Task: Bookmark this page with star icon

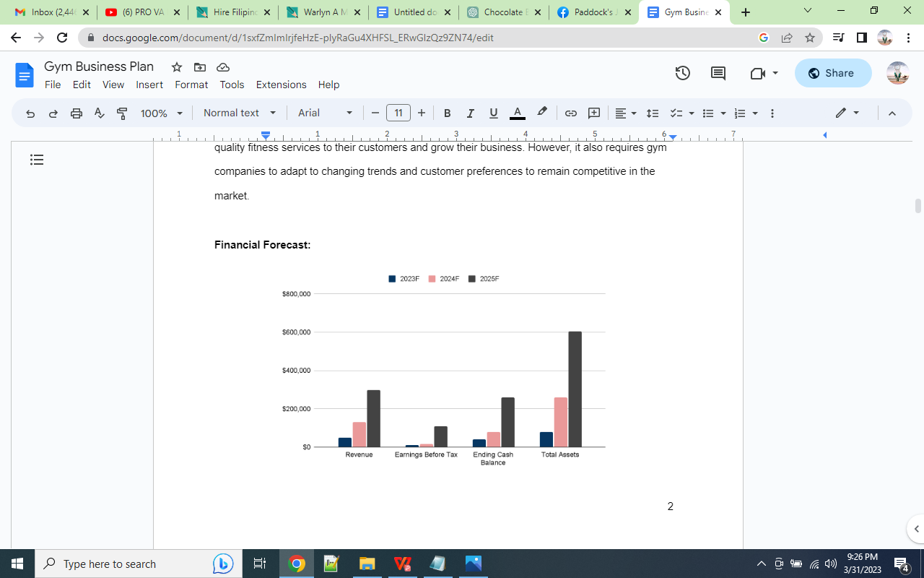Action: tap(810, 38)
